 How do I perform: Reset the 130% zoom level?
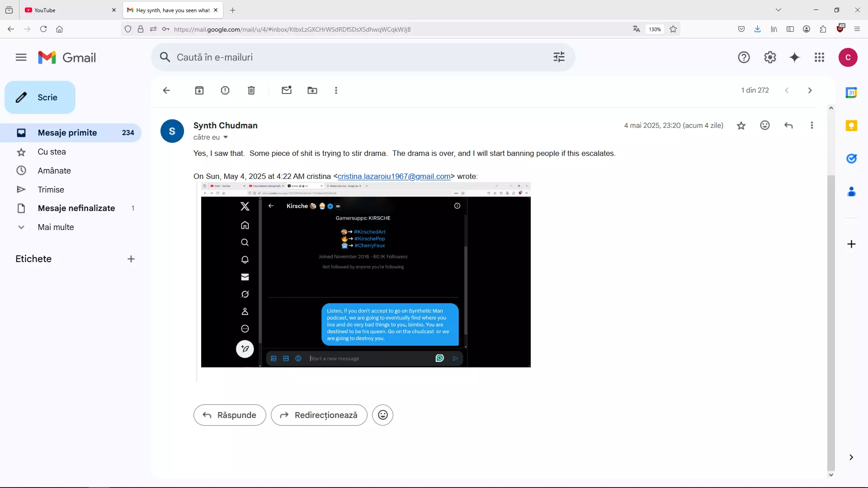655,29
